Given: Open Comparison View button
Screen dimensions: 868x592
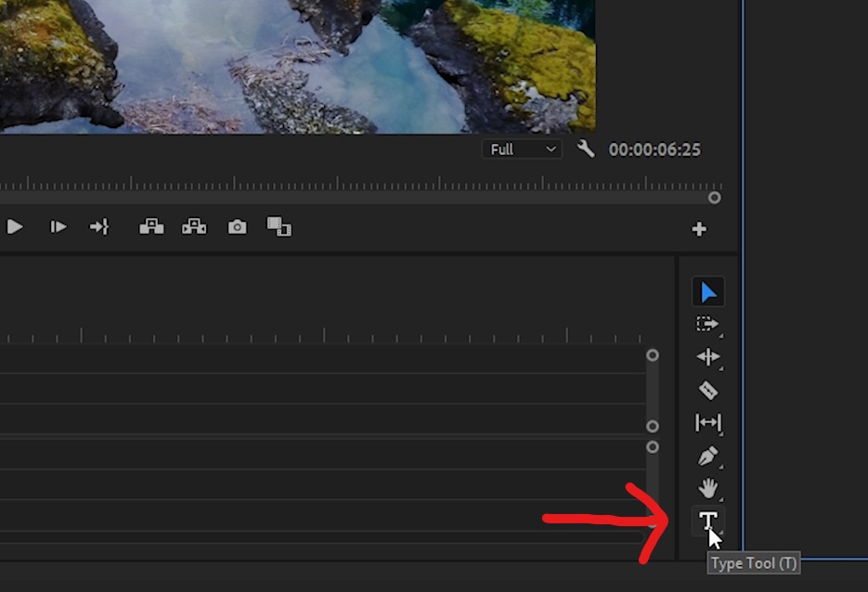Looking at the screenshot, I should pyautogui.click(x=279, y=226).
